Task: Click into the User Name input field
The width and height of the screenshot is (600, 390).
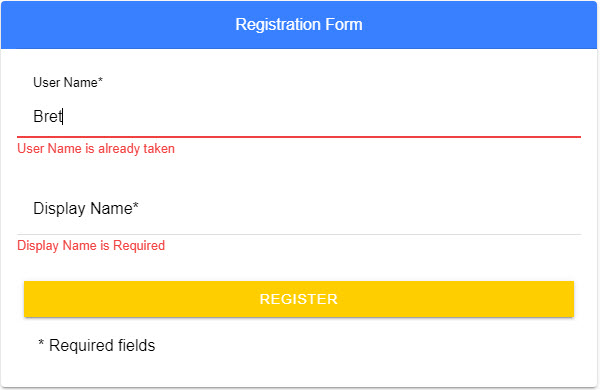Action: click(x=299, y=116)
